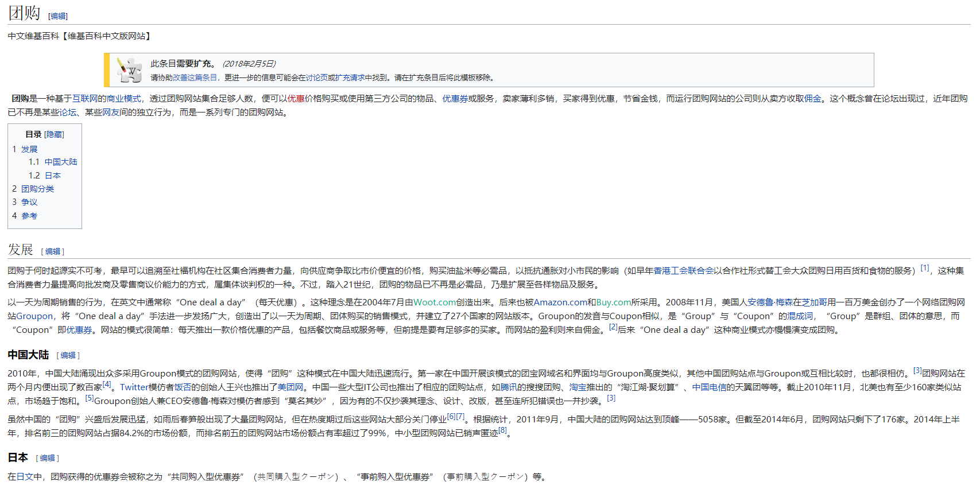
Task: Open the 改善这篇条目 link
Action: click(x=195, y=77)
